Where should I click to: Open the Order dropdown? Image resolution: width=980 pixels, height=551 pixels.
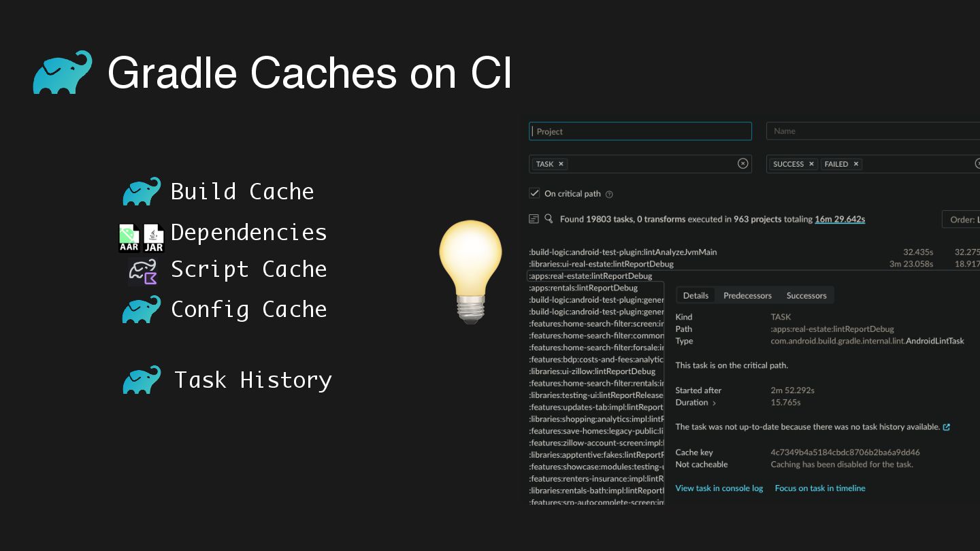click(961, 219)
